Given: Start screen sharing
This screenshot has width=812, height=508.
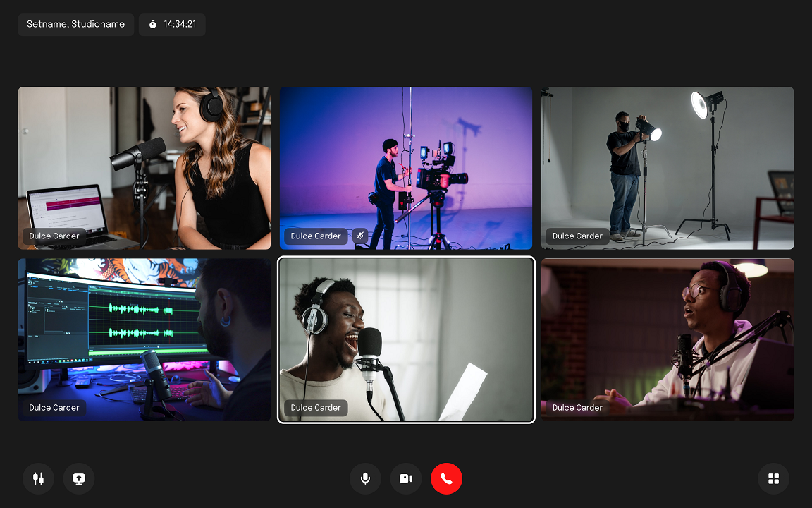Looking at the screenshot, I should pos(79,478).
